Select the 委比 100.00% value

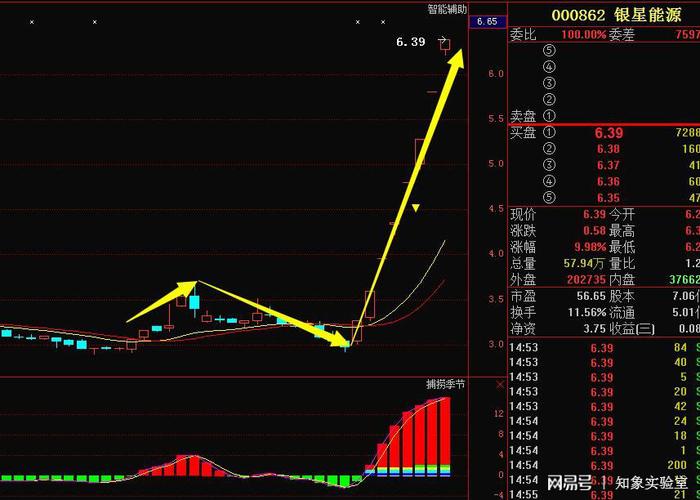click(583, 34)
